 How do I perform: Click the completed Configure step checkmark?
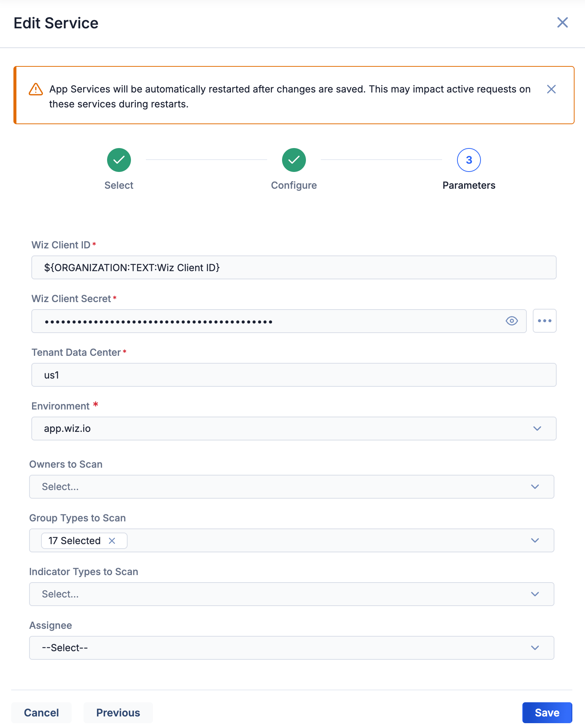tap(294, 160)
